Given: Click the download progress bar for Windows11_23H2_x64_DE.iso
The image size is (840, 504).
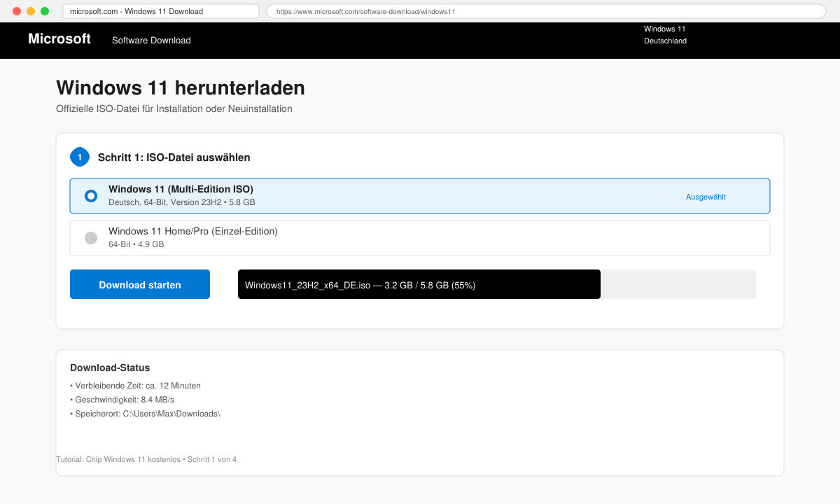Looking at the screenshot, I should 497,284.
